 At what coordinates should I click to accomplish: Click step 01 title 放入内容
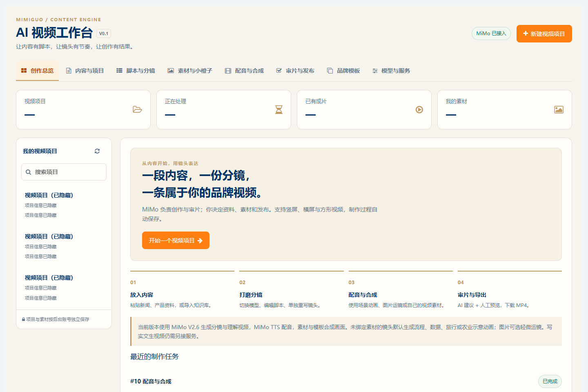(142, 295)
